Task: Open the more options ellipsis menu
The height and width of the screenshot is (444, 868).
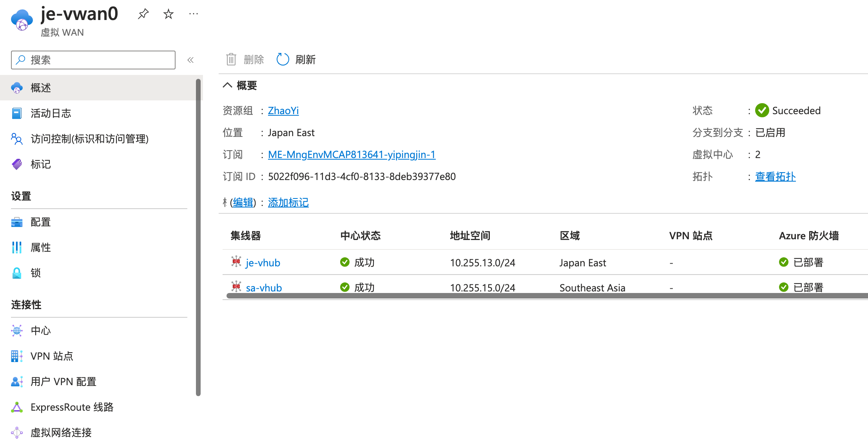Action: 194,14
